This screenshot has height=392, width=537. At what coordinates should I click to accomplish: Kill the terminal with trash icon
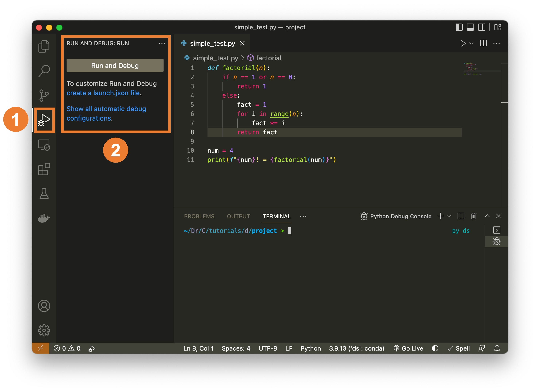pyautogui.click(x=474, y=216)
